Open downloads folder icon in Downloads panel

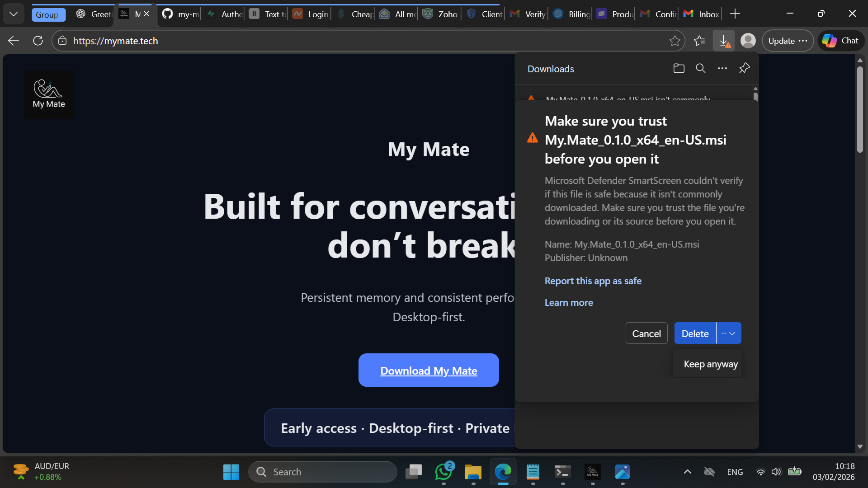[x=679, y=69]
